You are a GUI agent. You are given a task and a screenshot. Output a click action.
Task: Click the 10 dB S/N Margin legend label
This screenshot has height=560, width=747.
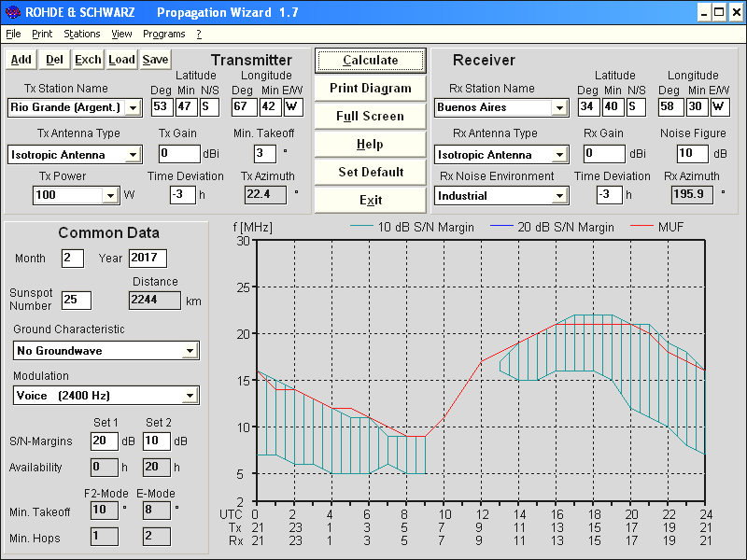(426, 227)
